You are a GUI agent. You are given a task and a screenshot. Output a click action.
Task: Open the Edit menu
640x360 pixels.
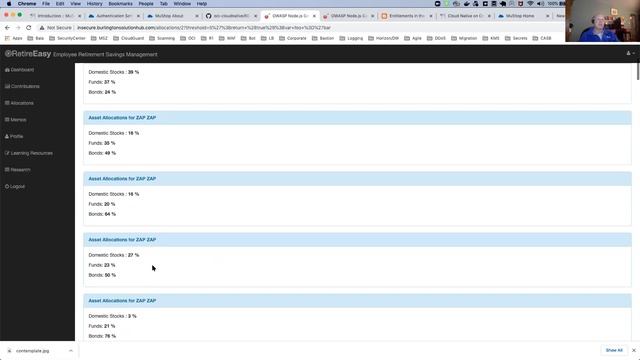(60, 4)
